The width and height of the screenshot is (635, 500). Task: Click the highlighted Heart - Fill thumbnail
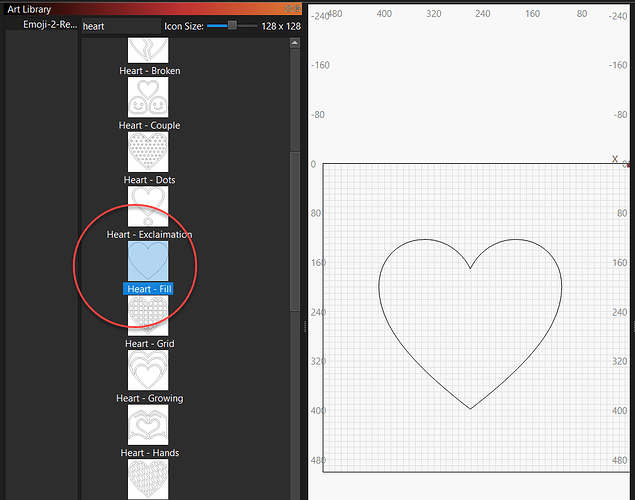pos(148,261)
